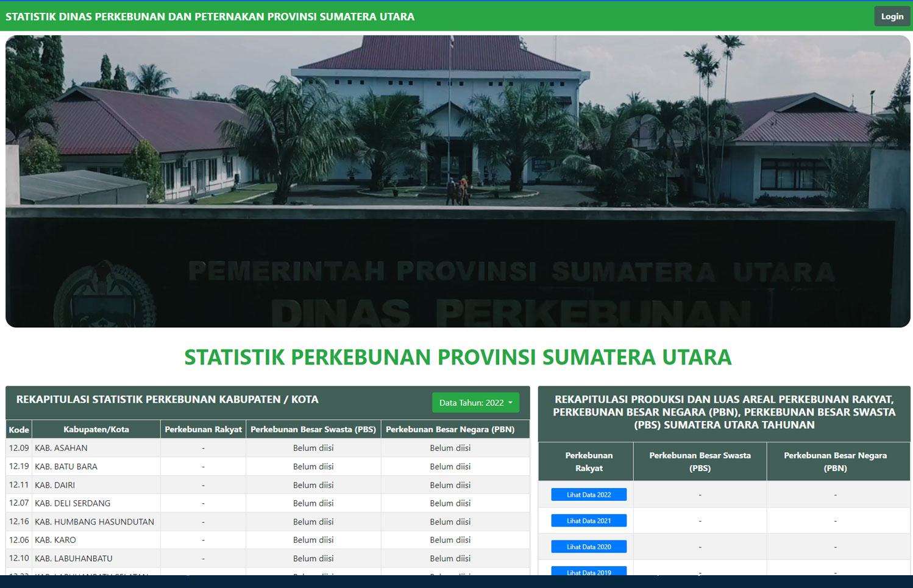The image size is (913, 588).
Task: Select the KAB. BATU BARA row name
Action: click(66, 467)
